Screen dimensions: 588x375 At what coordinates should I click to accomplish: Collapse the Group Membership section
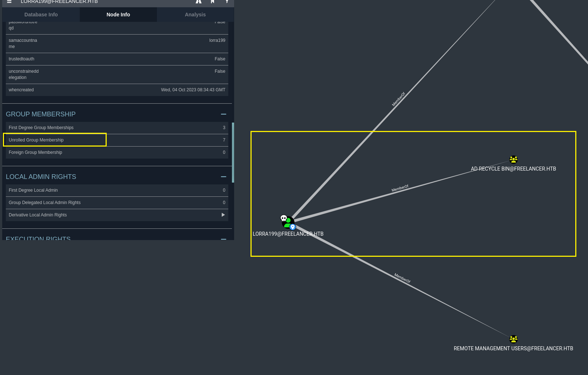[224, 114]
